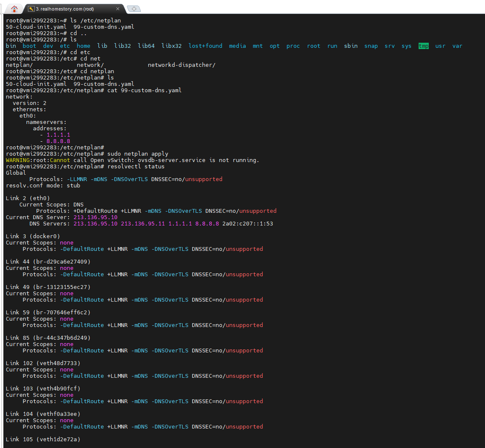This screenshot has width=485, height=448.
Task: Click the 'WARNING:root:Cannot' warning text
Action: coord(38,160)
